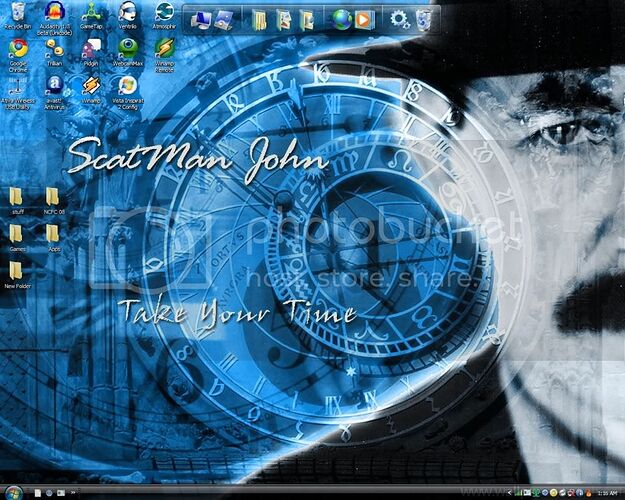The image size is (625, 500).
Task: Open the WebcamMax desktop shortcut
Action: (x=128, y=49)
